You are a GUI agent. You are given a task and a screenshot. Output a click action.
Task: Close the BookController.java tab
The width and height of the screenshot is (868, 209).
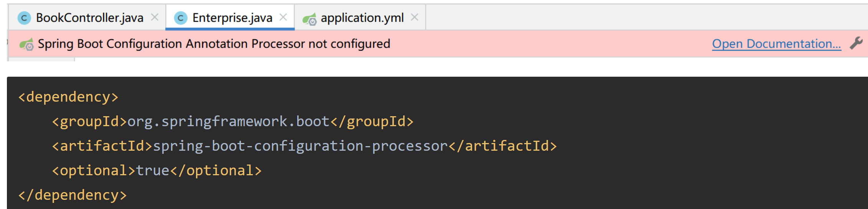155,17
